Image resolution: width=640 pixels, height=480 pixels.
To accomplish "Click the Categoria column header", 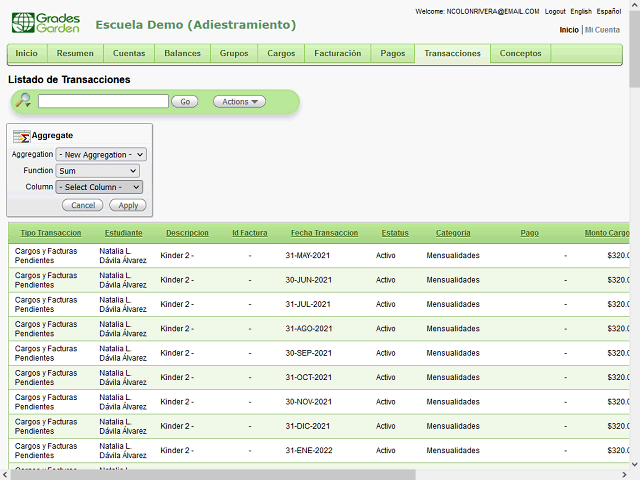I will 453,233.
